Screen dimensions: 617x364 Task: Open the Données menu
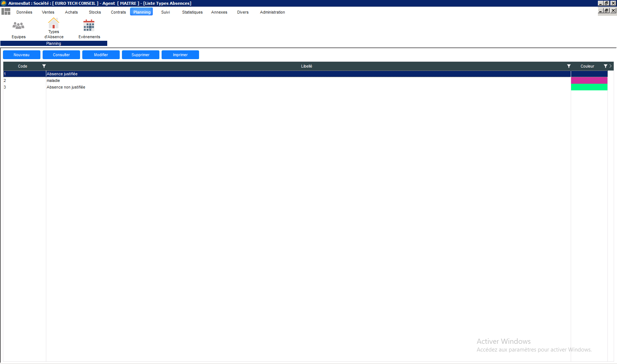point(24,12)
